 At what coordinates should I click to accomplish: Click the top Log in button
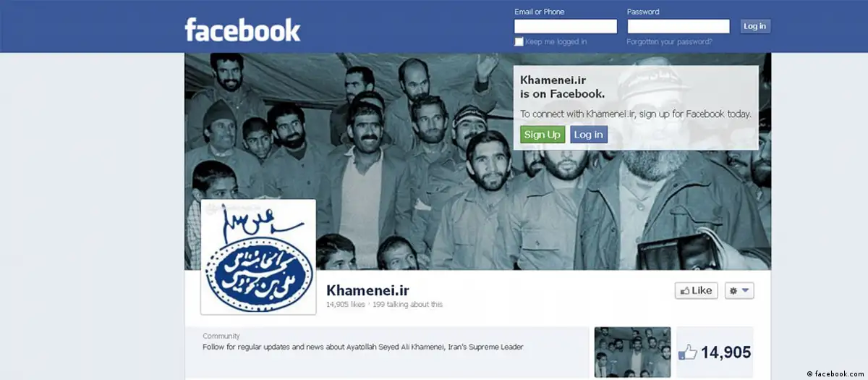click(754, 26)
